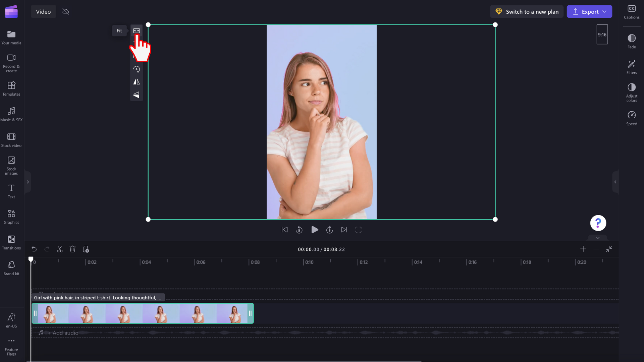Click the duplicate clip icon
The width and height of the screenshot is (644, 362).
(86, 249)
